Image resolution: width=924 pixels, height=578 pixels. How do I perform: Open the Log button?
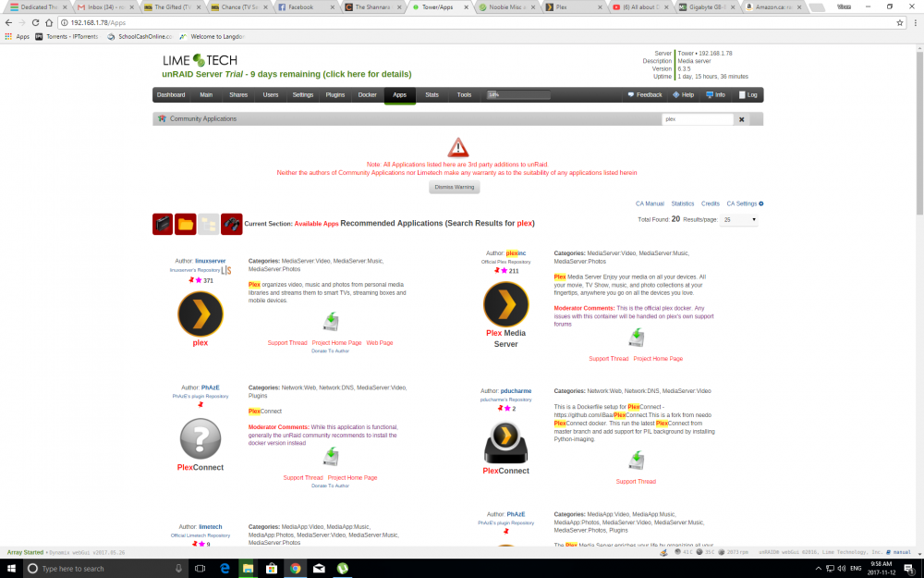click(x=748, y=95)
